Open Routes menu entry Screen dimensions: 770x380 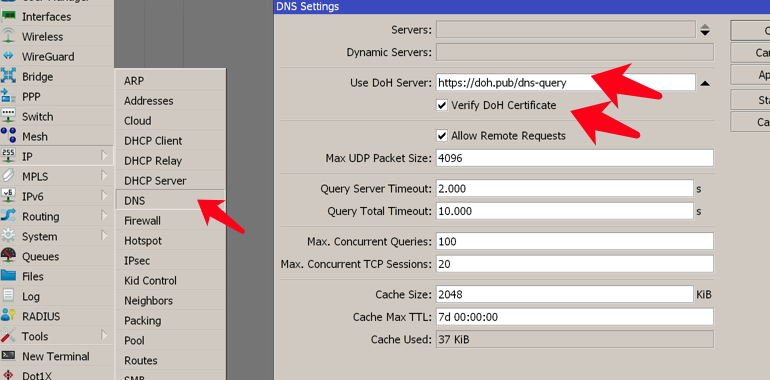170,361
